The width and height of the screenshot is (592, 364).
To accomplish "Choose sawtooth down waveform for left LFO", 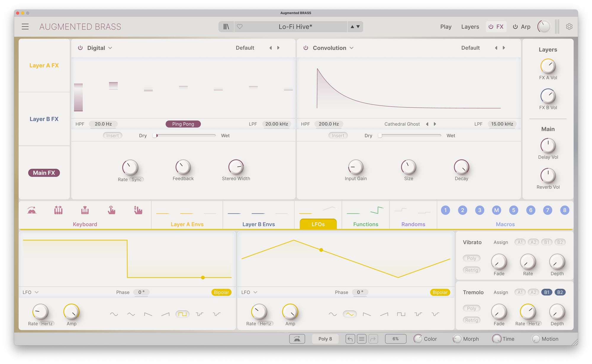I will (x=148, y=314).
